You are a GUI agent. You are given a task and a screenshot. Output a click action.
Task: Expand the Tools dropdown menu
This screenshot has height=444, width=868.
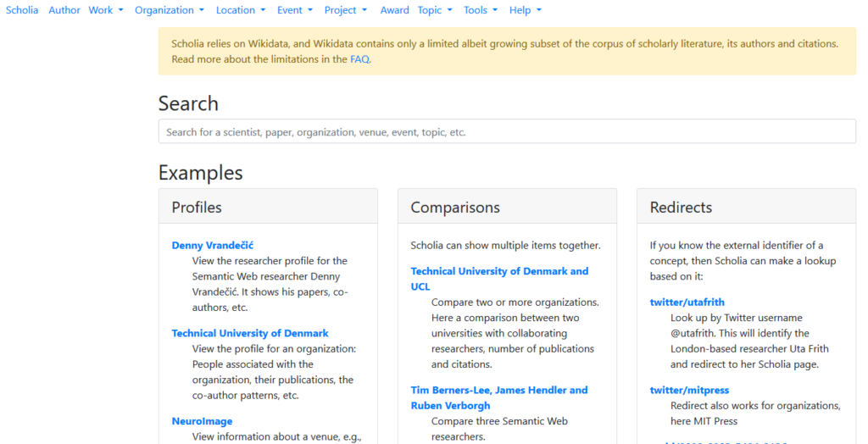pyautogui.click(x=481, y=10)
